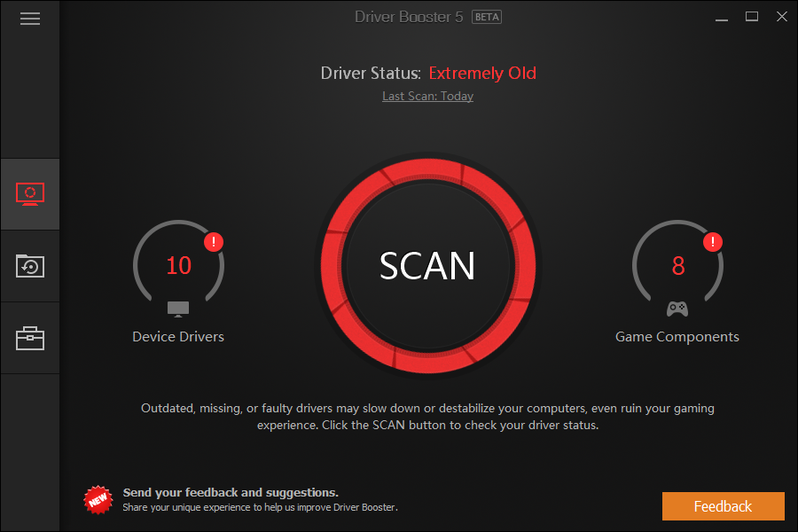
Task: Click the Game Components label
Action: click(x=677, y=337)
